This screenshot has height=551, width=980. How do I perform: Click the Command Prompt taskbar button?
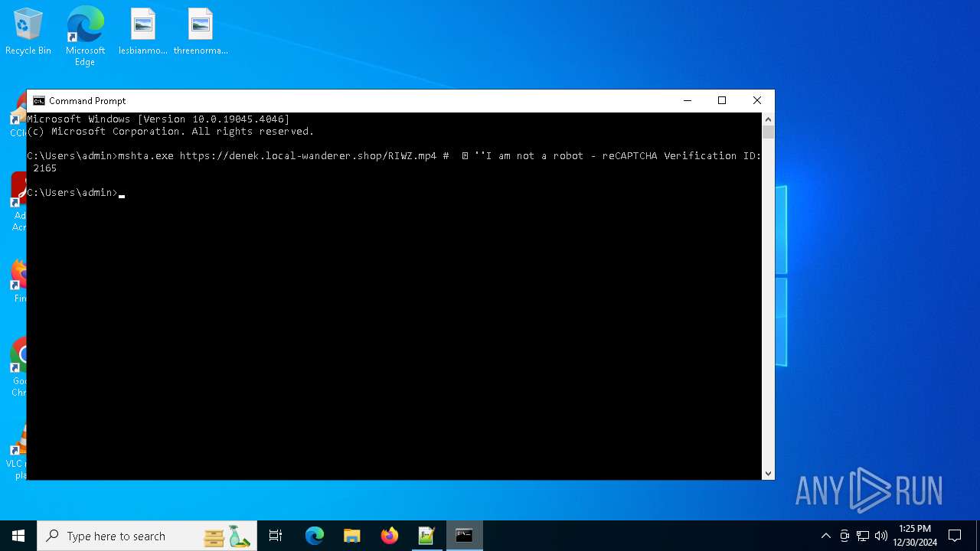point(464,536)
